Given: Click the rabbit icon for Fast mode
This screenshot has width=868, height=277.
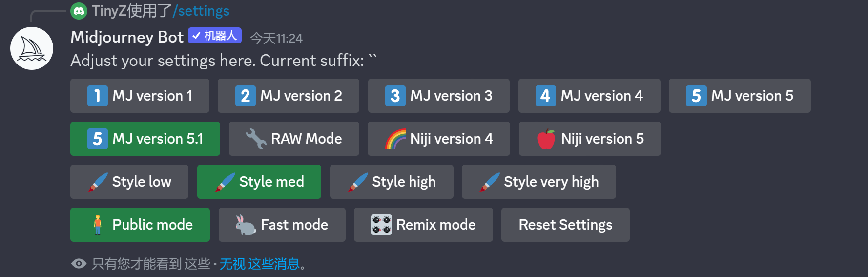Looking at the screenshot, I should 246,225.
